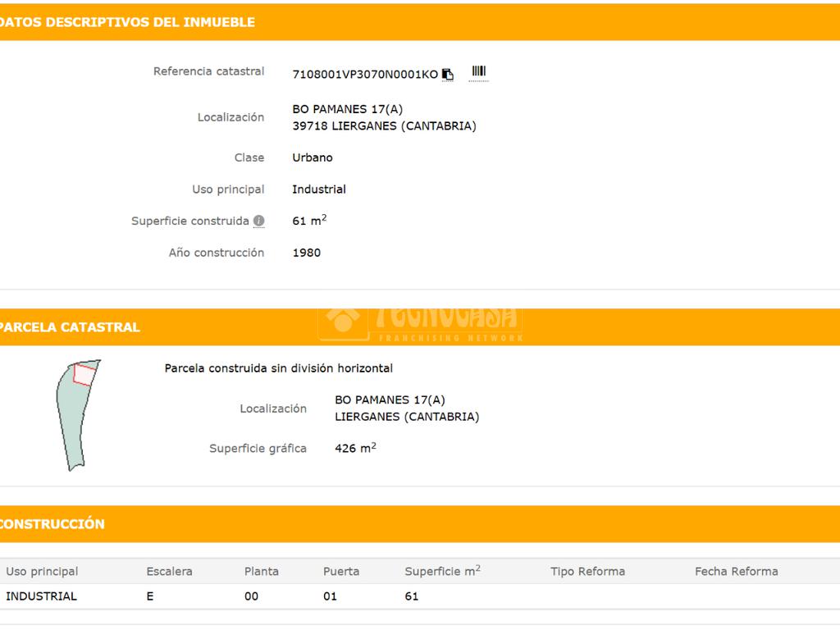Collapse the Parcela Catastral section header
The width and height of the screenshot is (840, 630).
(x=70, y=326)
